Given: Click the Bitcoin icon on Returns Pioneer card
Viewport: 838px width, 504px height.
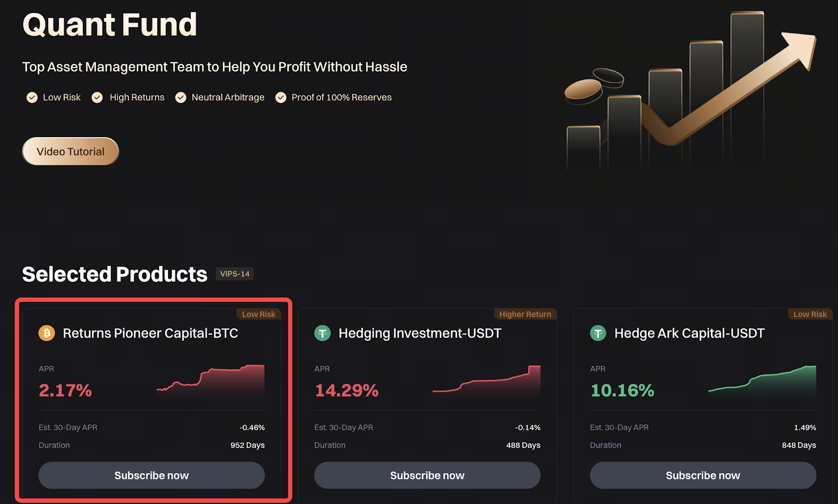Looking at the screenshot, I should (47, 333).
